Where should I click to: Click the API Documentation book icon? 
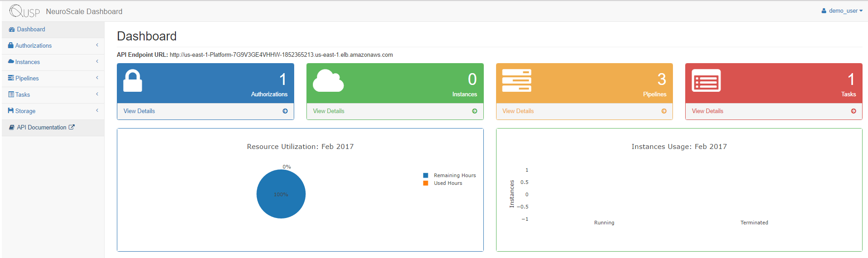pos(12,128)
